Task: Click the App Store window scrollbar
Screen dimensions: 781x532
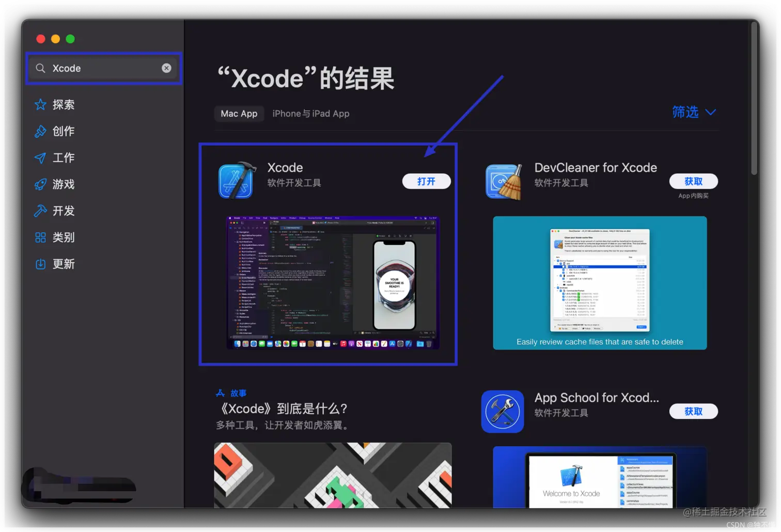Action: [754, 98]
